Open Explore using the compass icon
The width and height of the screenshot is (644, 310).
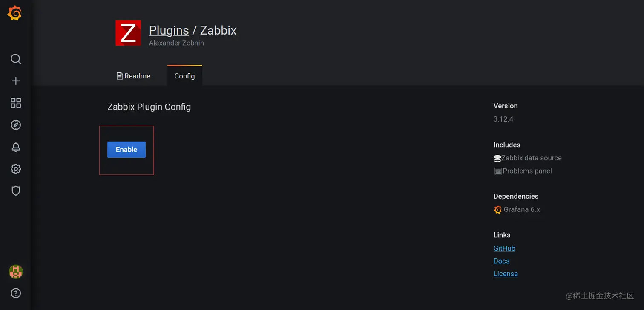(15, 125)
